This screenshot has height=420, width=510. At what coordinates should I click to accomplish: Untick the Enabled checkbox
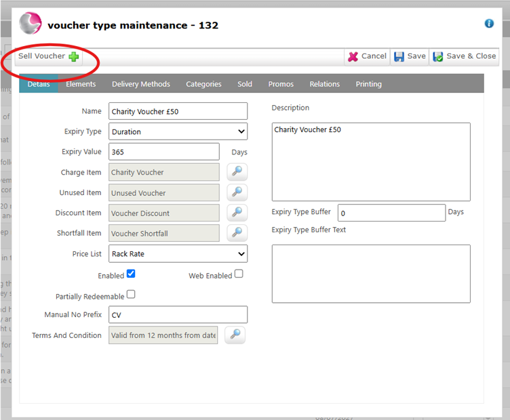[x=131, y=274]
